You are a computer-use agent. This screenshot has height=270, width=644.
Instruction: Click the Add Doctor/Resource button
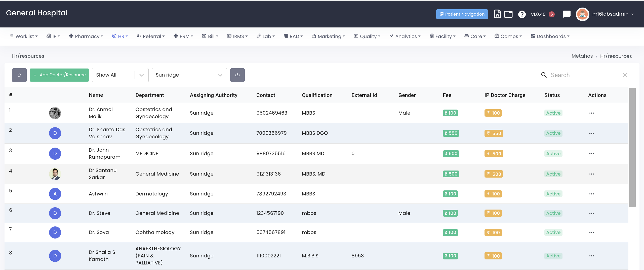pyautogui.click(x=59, y=75)
